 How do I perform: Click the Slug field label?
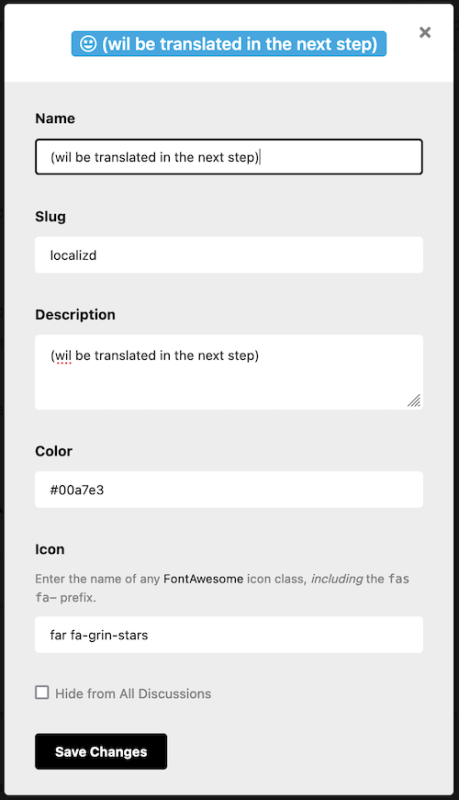coord(50,217)
